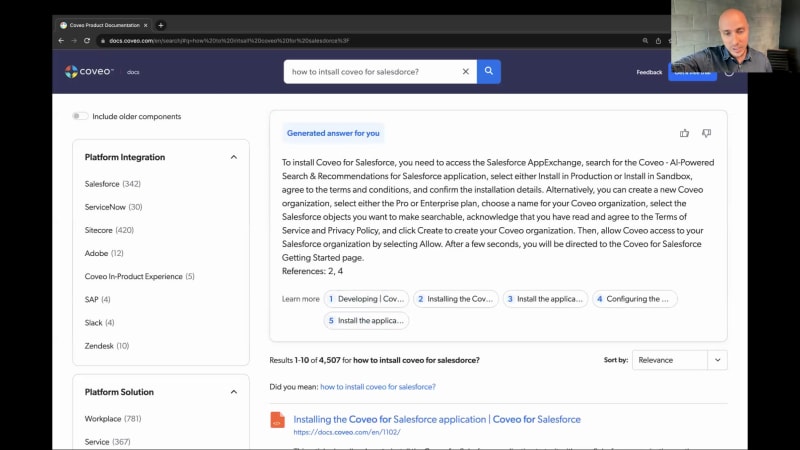Screen dimensions: 800x450
Task: Filter by Service (367) facet value
Action: 108,441
